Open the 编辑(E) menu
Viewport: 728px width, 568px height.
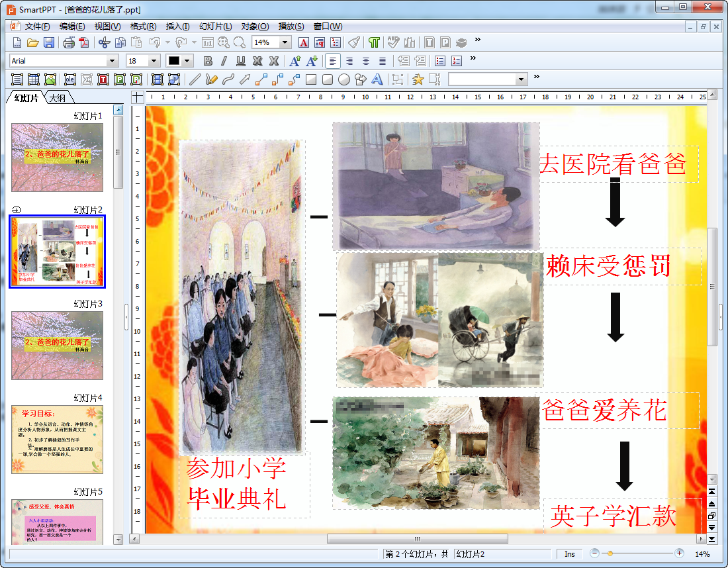tap(72, 26)
